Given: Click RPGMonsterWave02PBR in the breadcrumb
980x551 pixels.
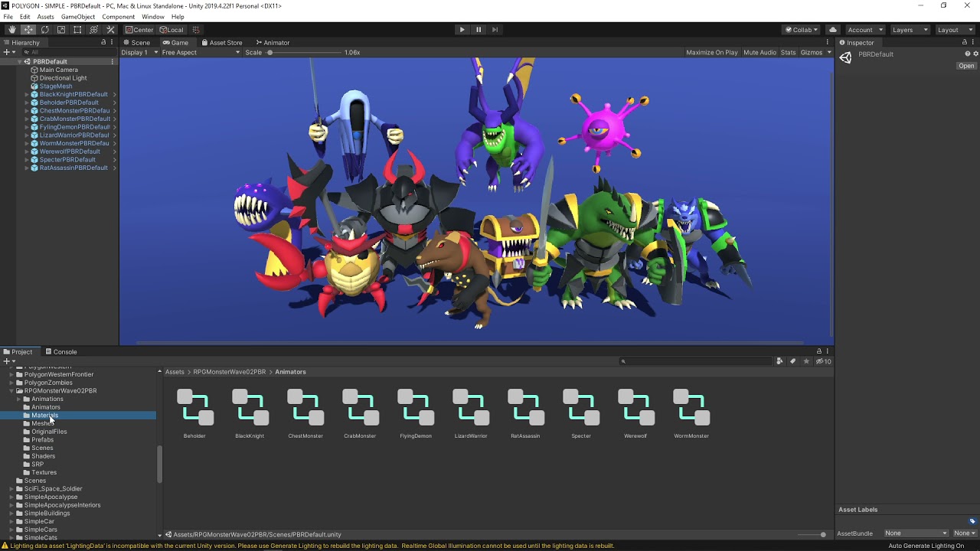Looking at the screenshot, I should pyautogui.click(x=229, y=372).
